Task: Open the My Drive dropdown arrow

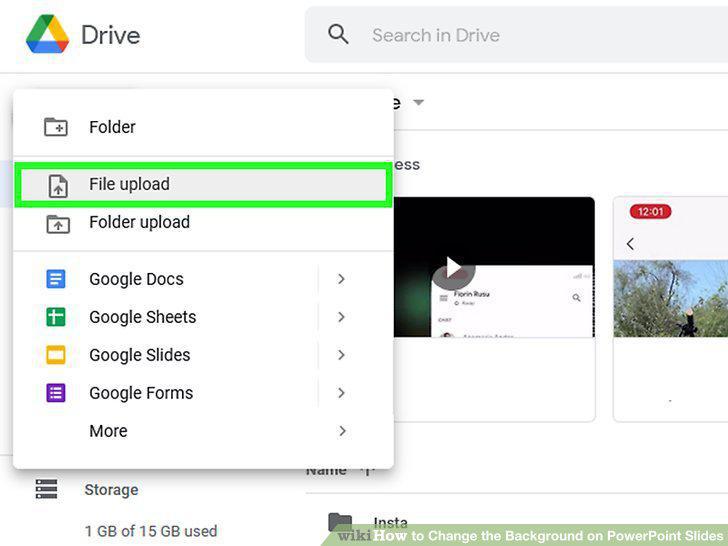Action: click(418, 102)
